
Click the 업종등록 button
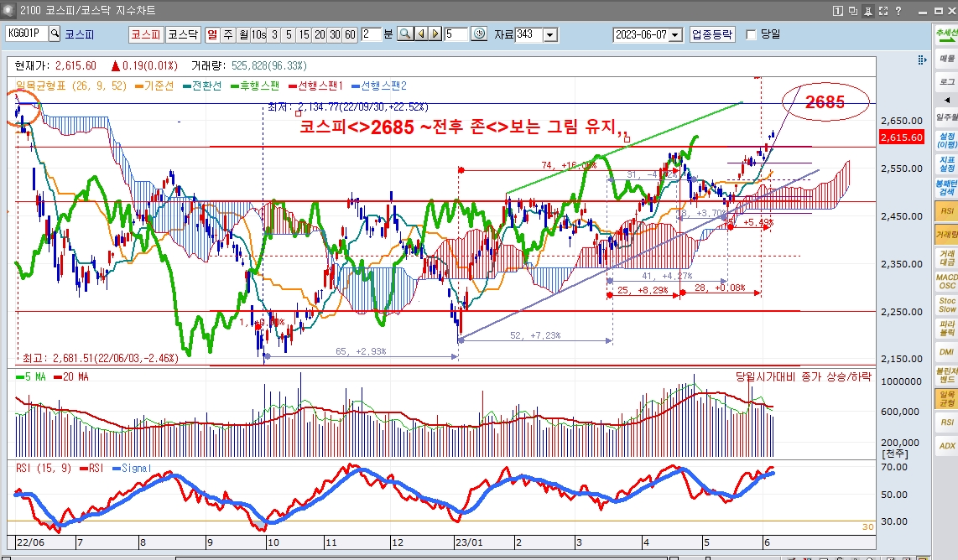(x=711, y=34)
